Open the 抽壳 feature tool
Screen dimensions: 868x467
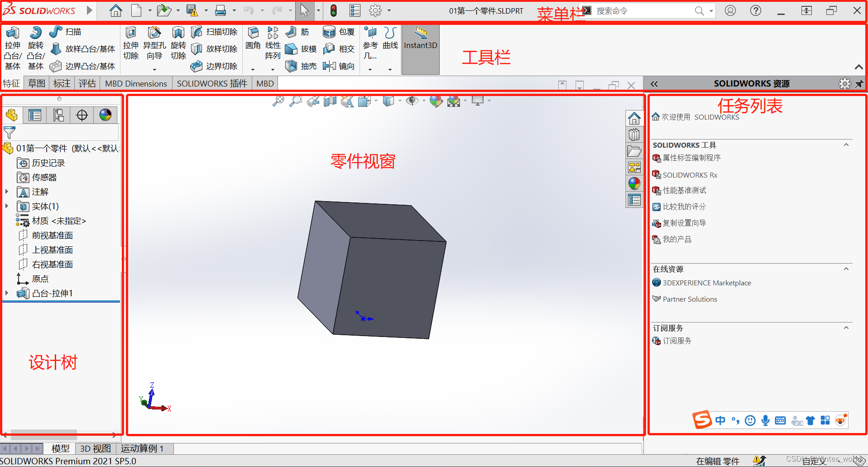[x=301, y=66]
